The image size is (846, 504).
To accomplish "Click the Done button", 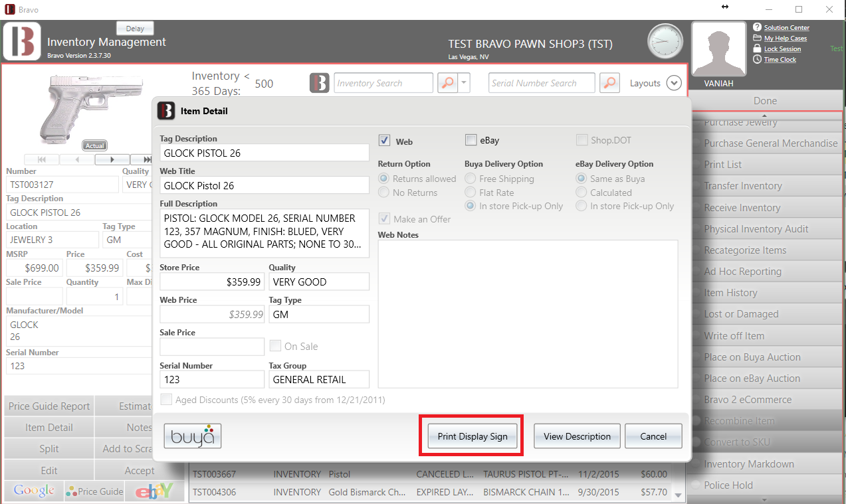I will [765, 101].
